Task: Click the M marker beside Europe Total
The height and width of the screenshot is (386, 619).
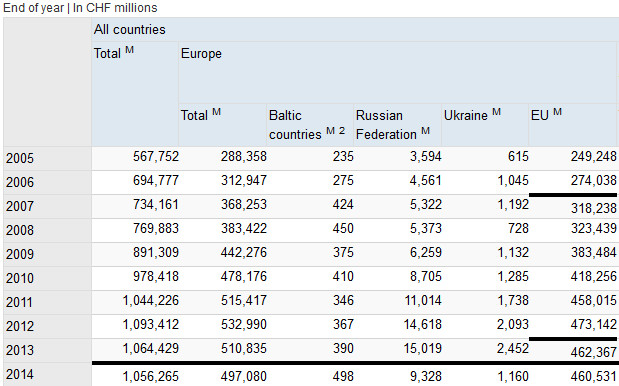Action: coord(216,112)
